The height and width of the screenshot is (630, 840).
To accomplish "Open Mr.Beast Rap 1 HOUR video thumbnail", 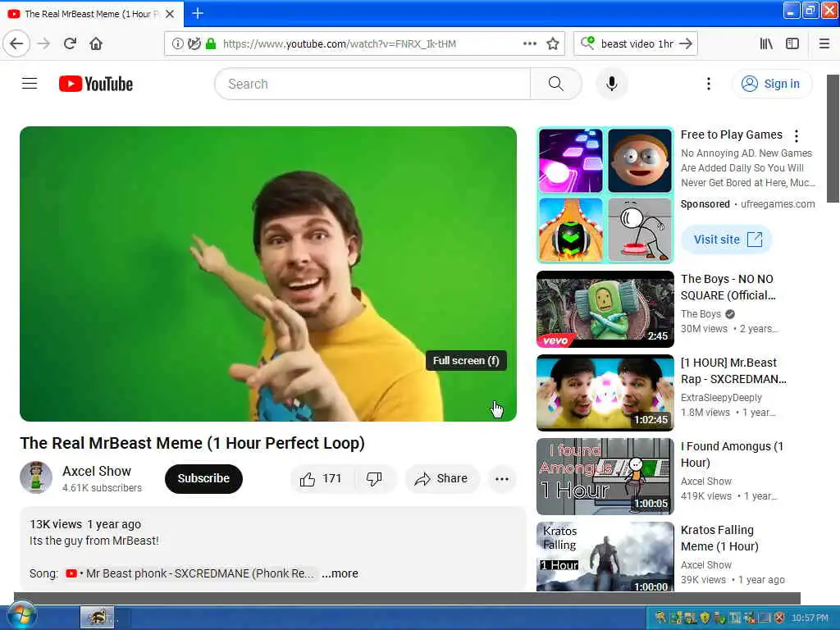I will pos(605,393).
